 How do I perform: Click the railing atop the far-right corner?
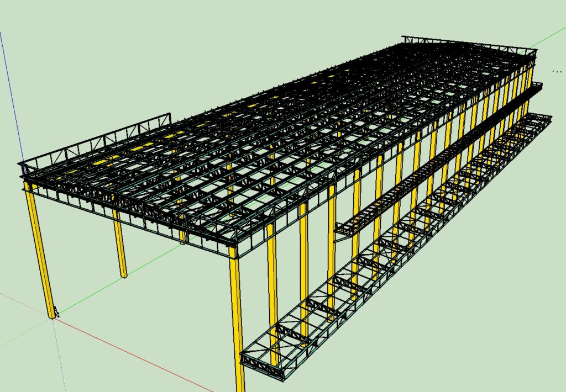tap(528, 50)
